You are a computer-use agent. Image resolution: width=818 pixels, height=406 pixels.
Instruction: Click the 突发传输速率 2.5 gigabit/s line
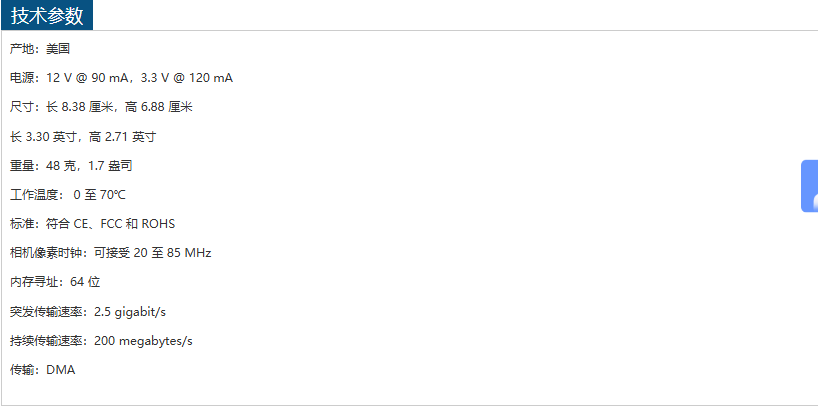pos(88,312)
